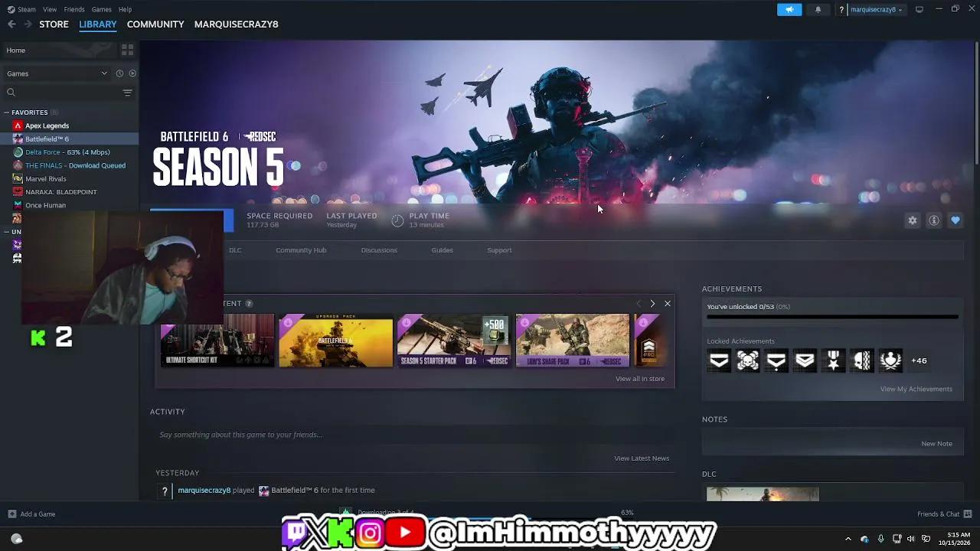Open the Season 5 Starter Pack thumbnail
Screen dimensions: 980x551
click(x=454, y=341)
